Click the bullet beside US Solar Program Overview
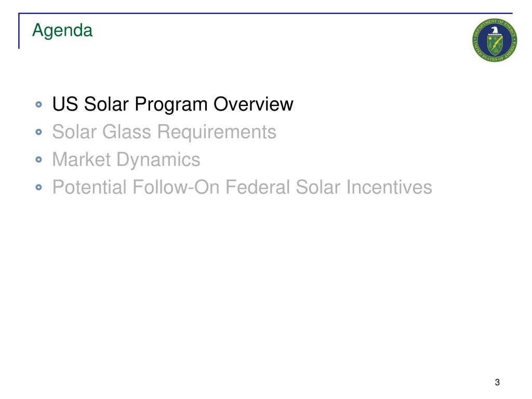The width and height of the screenshot is (532, 399). coord(38,104)
